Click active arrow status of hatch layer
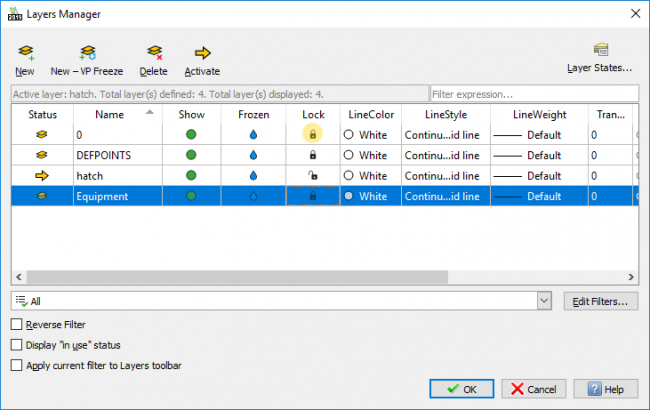The width and height of the screenshot is (650, 410). [42, 176]
